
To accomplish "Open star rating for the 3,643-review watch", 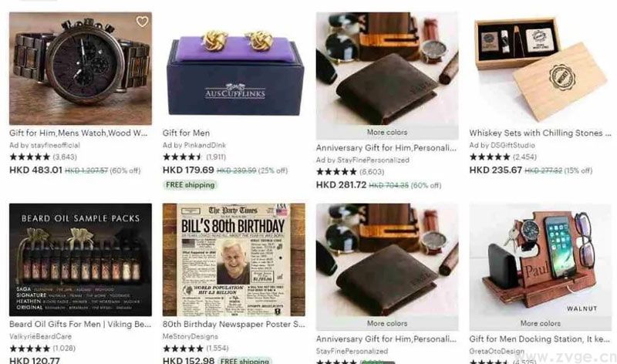I will click(30, 157).
